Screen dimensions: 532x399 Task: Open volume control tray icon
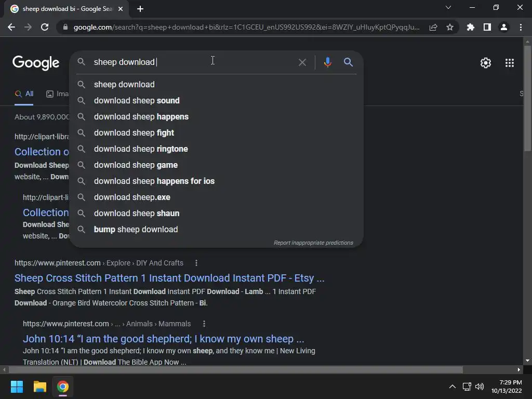480,387
